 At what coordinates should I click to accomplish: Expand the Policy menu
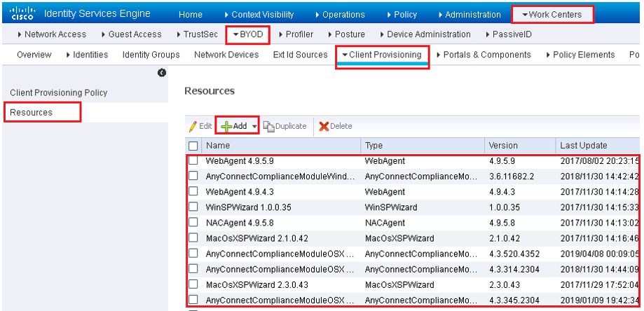[x=402, y=15]
